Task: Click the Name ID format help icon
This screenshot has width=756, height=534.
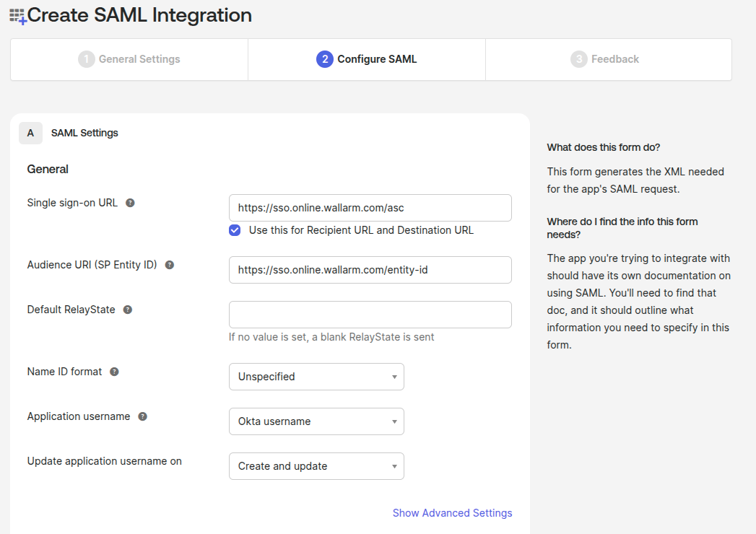Action: [113, 372]
